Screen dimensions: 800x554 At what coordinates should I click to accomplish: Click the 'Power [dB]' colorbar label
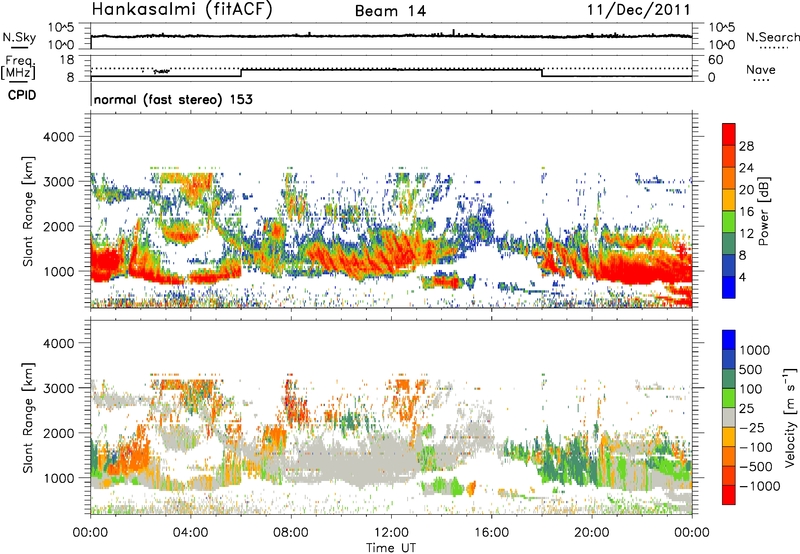(763, 211)
